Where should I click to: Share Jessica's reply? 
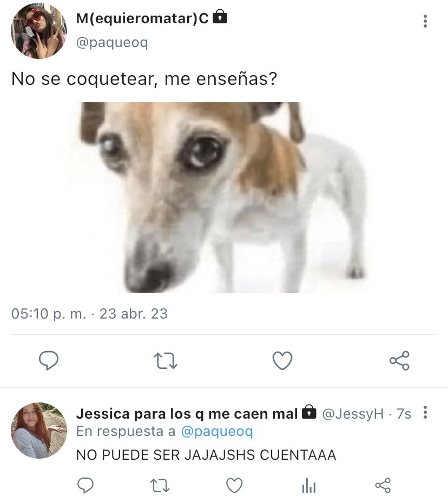click(383, 485)
